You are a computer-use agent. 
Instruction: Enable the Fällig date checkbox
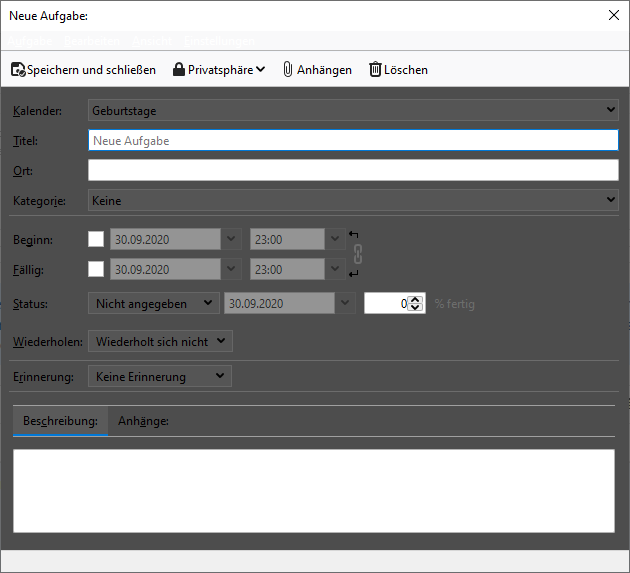[96, 269]
